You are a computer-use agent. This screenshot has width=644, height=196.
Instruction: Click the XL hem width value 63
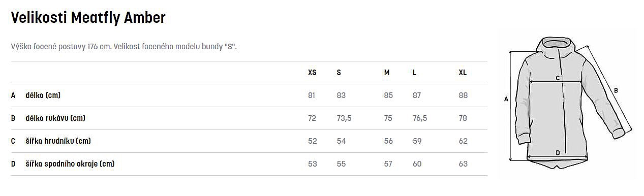(x=463, y=164)
